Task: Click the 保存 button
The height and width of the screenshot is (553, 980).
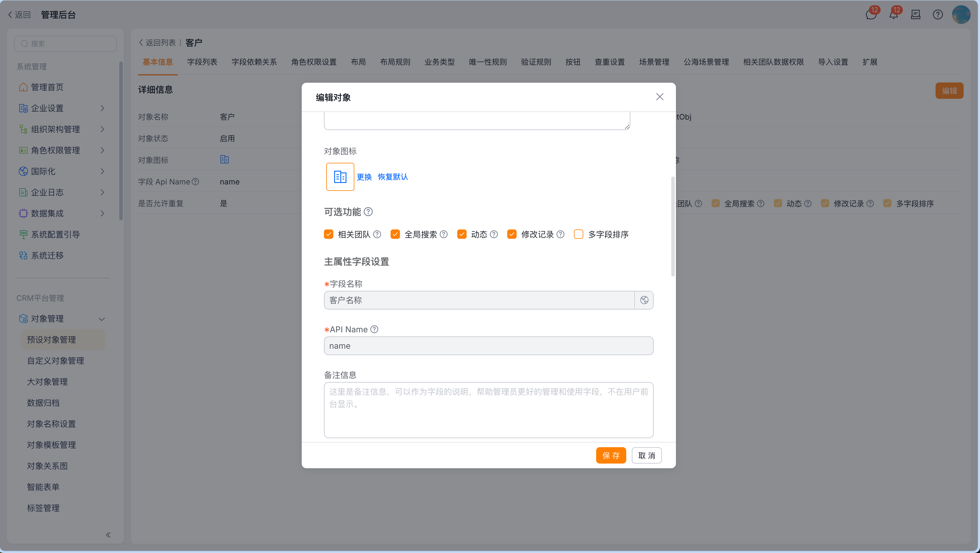Action: click(x=610, y=455)
